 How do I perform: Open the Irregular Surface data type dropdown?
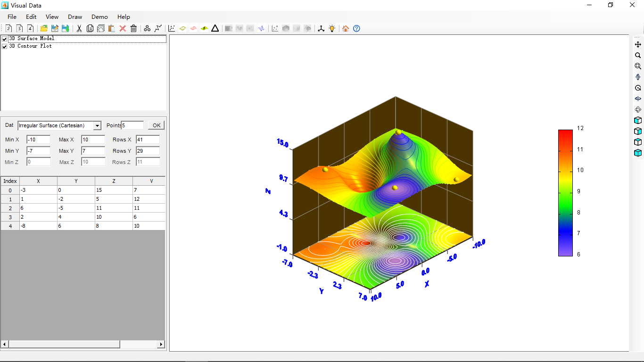(97, 126)
